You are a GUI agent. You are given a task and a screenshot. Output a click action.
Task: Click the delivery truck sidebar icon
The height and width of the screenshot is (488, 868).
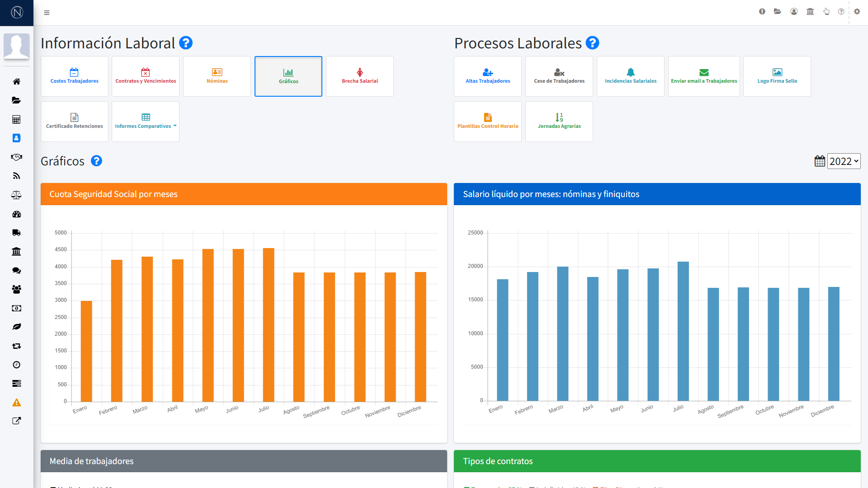(17, 233)
